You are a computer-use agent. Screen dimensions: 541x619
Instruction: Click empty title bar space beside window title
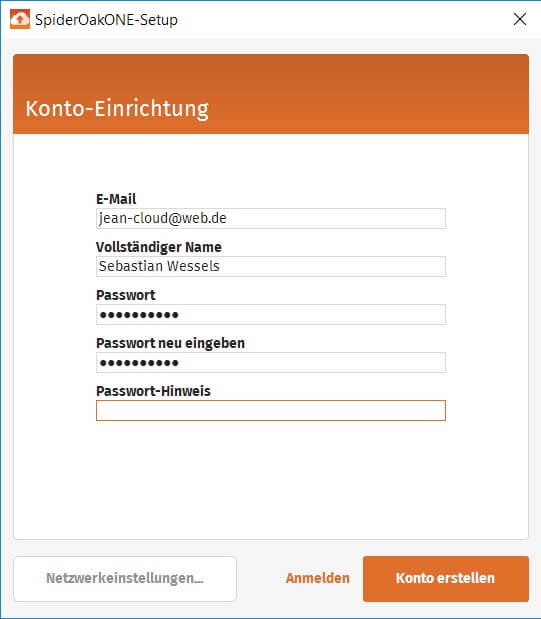(x=344, y=19)
